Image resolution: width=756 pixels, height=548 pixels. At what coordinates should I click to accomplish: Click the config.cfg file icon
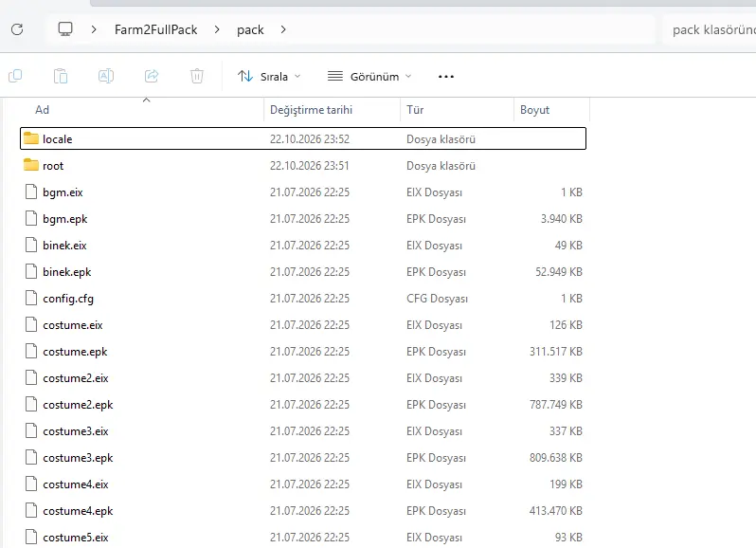pos(31,298)
